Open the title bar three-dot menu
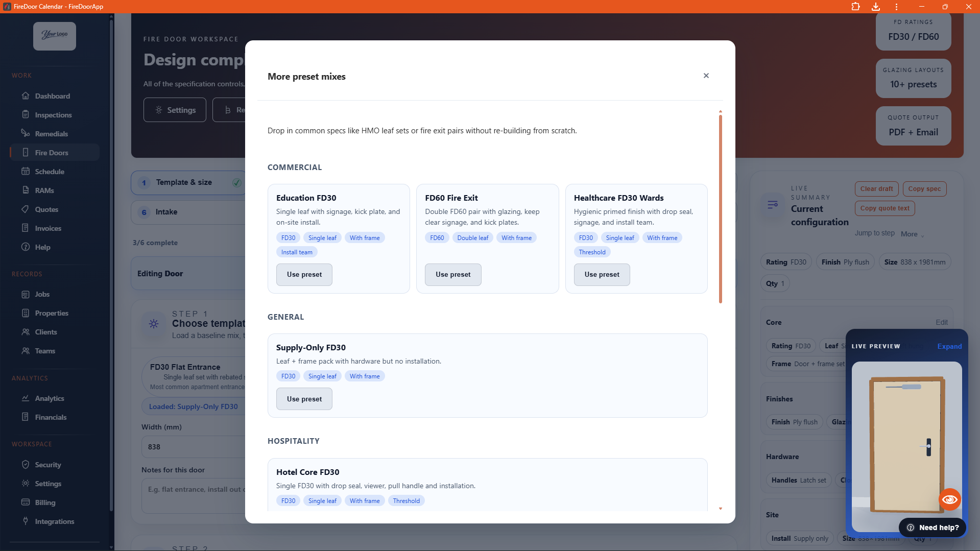This screenshot has height=551, width=980. tap(896, 7)
